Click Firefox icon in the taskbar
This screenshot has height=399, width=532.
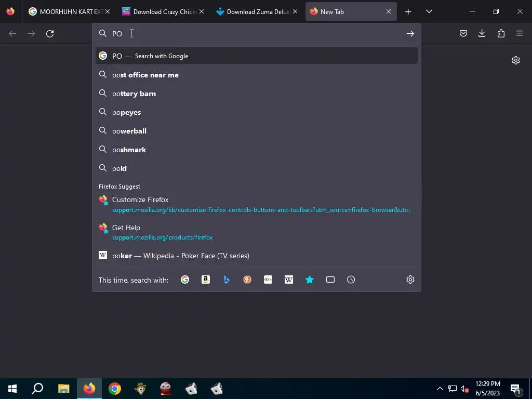pos(89,389)
